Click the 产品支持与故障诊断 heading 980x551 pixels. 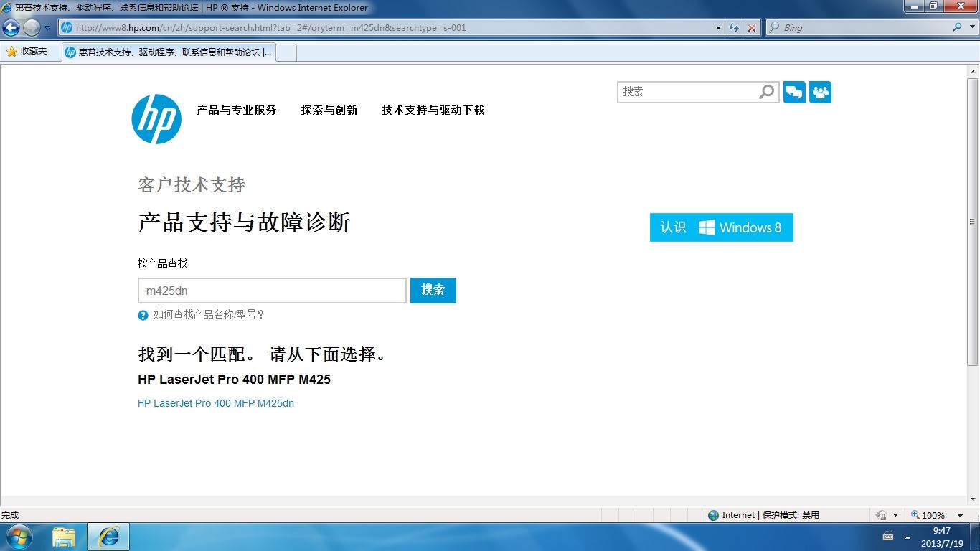tap(244, 222)
